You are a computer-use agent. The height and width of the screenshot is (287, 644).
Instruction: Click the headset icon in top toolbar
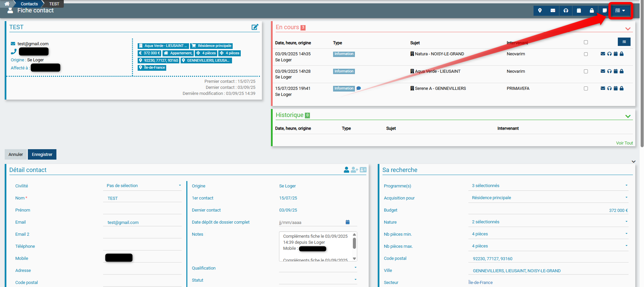566,10
